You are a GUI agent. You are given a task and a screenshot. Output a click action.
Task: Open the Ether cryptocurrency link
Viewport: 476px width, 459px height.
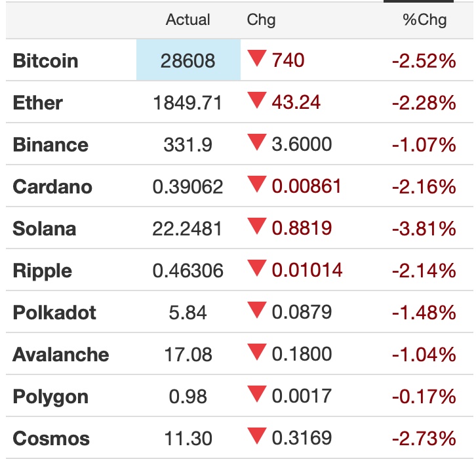point(37,103)
